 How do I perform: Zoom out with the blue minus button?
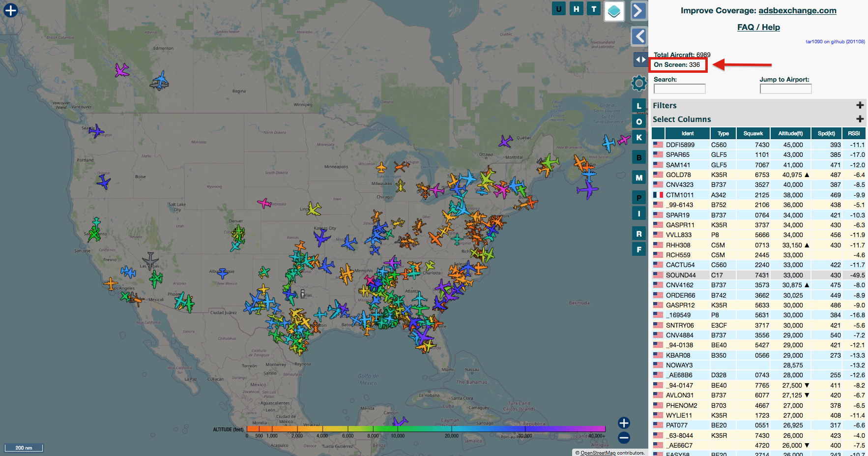[624, 437]
